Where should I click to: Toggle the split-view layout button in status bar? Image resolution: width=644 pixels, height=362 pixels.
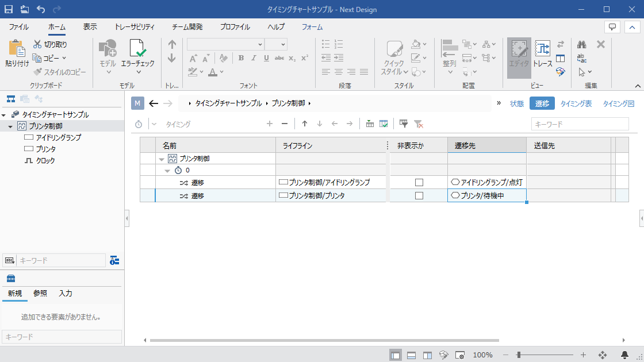coord(427,356)
